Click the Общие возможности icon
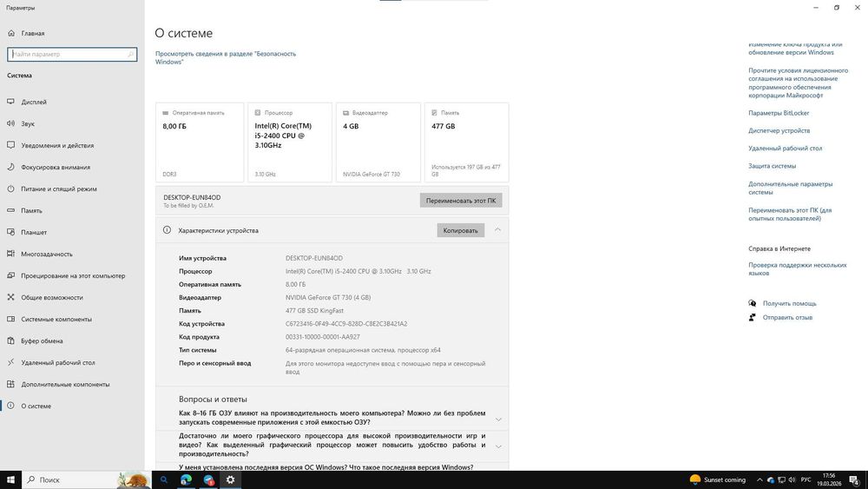 pos(10,297)
